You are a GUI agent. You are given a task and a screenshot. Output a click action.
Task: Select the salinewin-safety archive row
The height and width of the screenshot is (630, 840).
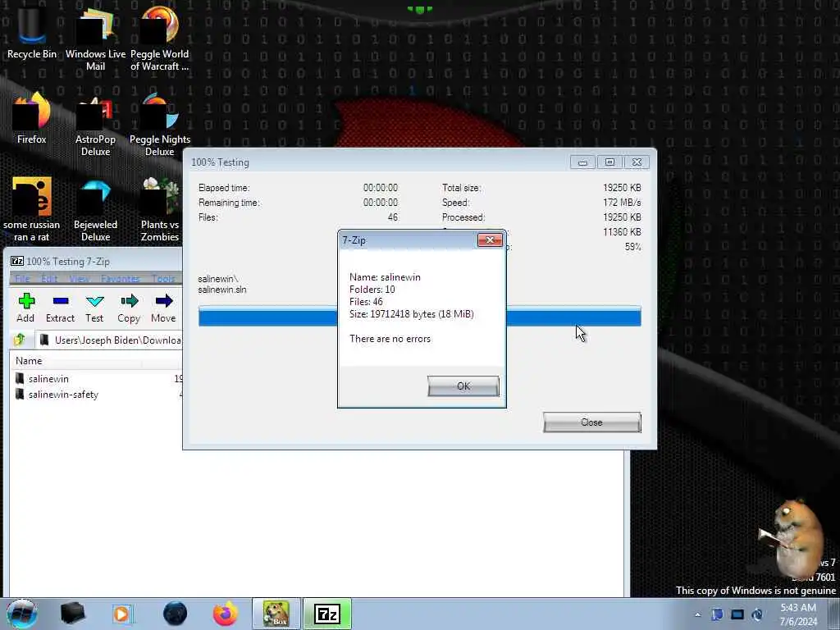tap(97, 395)
